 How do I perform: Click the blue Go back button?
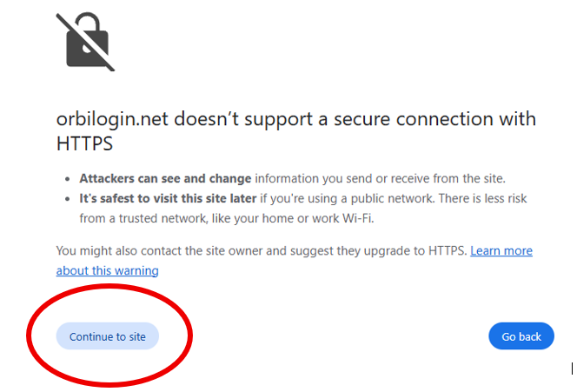click(x=521, y=336)
